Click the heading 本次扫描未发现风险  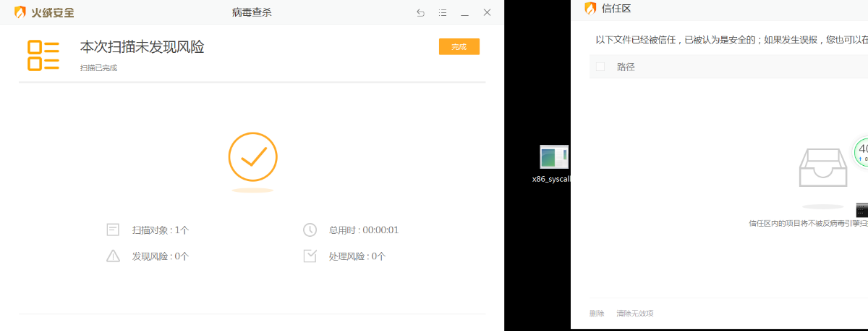pos(142,47)
